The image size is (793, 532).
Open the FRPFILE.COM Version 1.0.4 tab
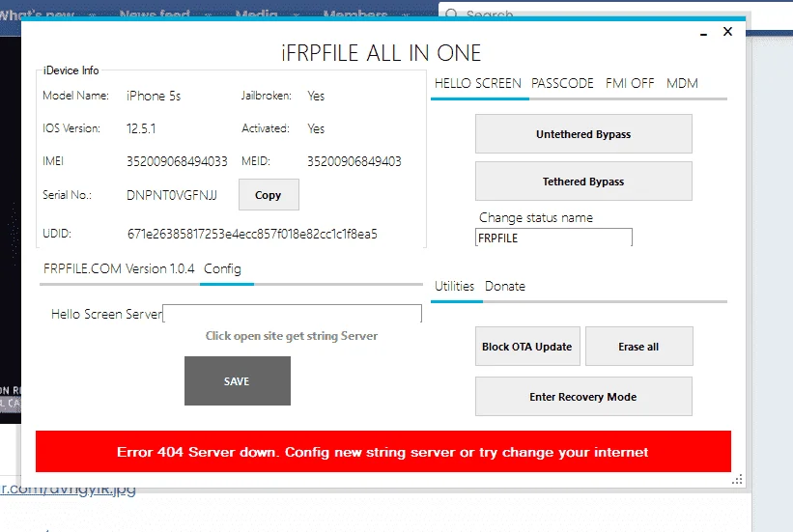click(119, 268)
